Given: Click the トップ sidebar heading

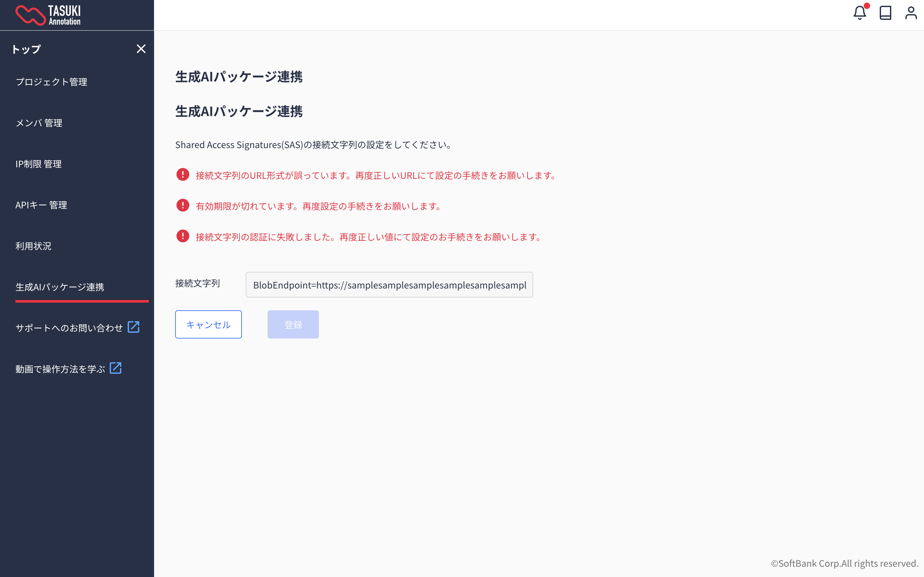Looking at the screenshot, I should [x=26, y=49].
